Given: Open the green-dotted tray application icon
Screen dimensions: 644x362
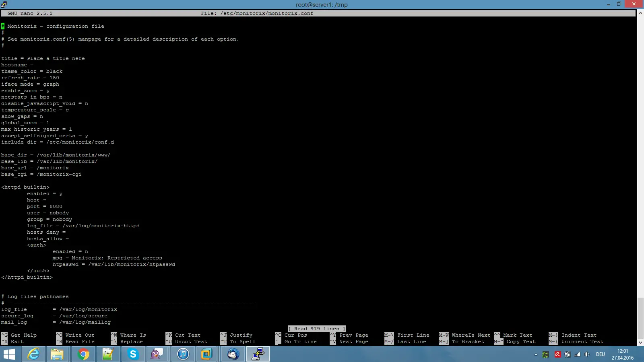Looking at the screenshot, I should (546, 354).
